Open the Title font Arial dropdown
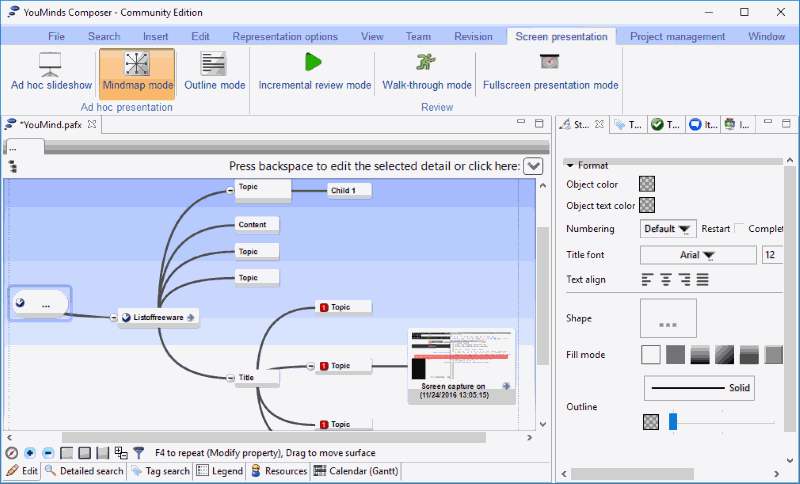The width and height of the screenshot is (800, 484). (x=698, y=254)
